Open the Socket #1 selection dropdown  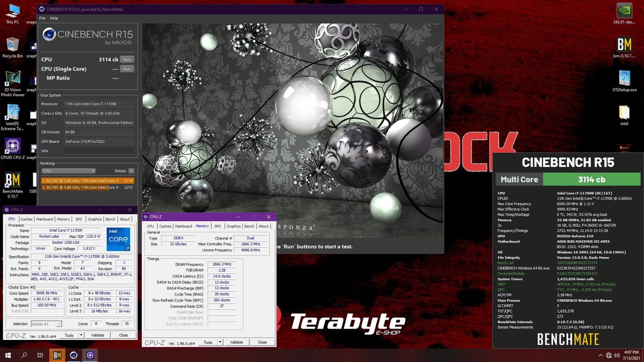point(47,324)
